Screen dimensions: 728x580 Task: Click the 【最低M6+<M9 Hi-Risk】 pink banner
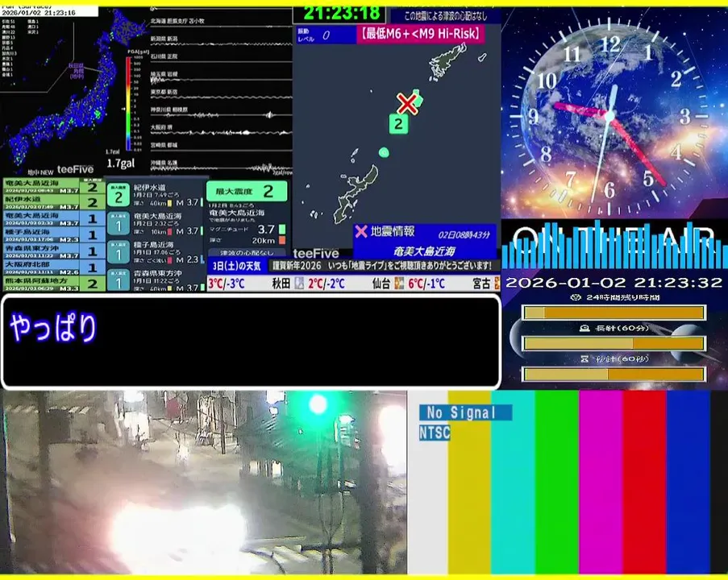point(421,34)
